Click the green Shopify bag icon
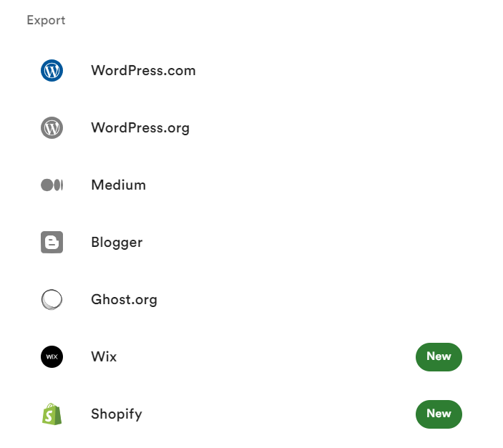 52,414
